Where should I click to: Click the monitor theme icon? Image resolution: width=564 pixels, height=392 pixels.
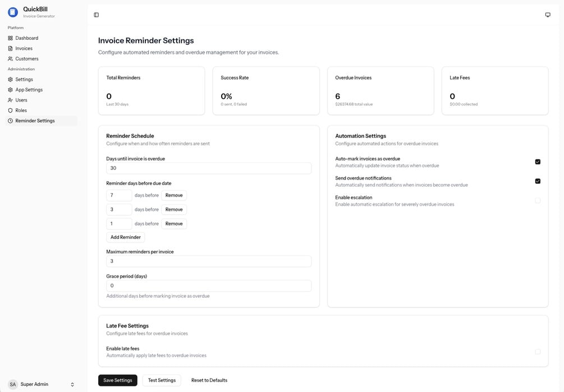click(x=548, y=15)
